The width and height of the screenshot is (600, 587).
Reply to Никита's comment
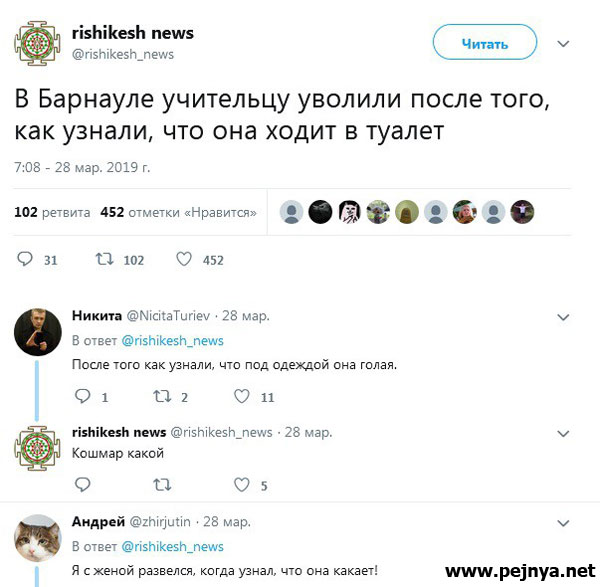coord(82,396)
